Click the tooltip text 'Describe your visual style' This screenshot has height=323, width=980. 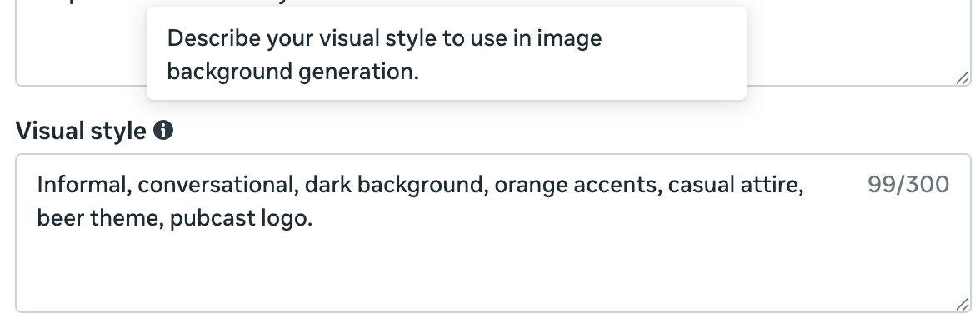(302, 39)
